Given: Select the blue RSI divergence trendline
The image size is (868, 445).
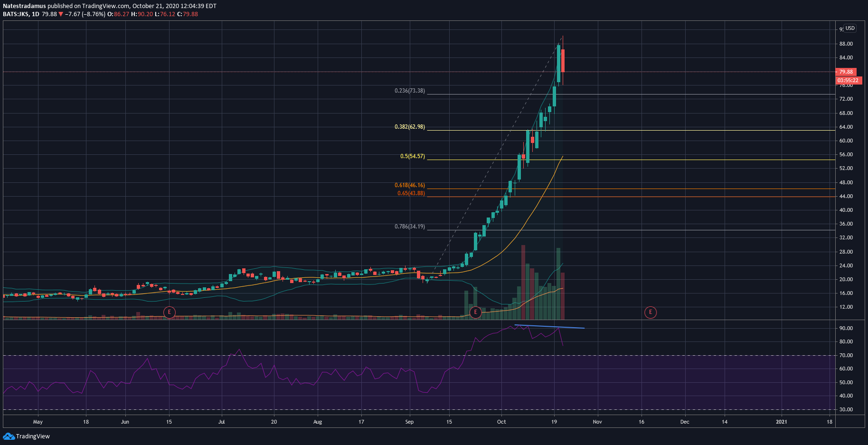Looking at the screenshot, I should 549,327.
